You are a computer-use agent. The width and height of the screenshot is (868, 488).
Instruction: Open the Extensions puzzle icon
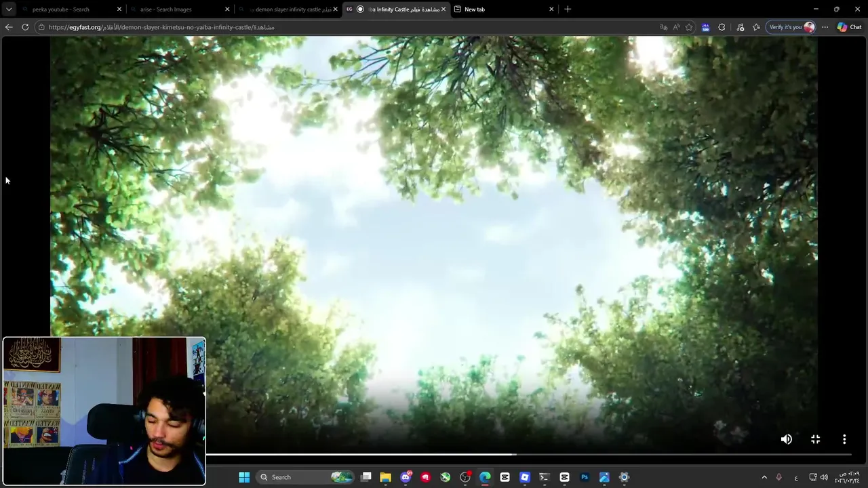722,27
